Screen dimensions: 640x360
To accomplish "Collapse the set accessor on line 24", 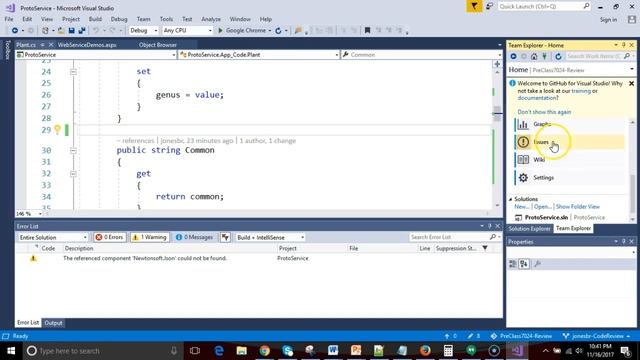I will pos(73,72).
